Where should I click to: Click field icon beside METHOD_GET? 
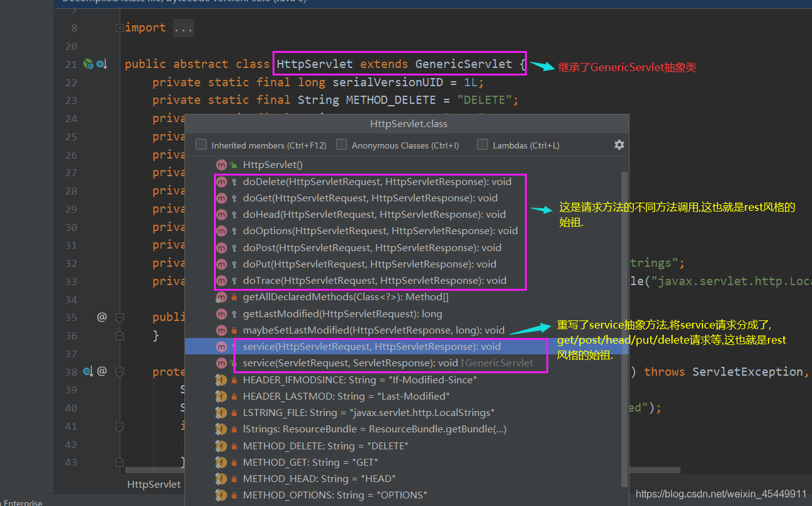[221, 462]
